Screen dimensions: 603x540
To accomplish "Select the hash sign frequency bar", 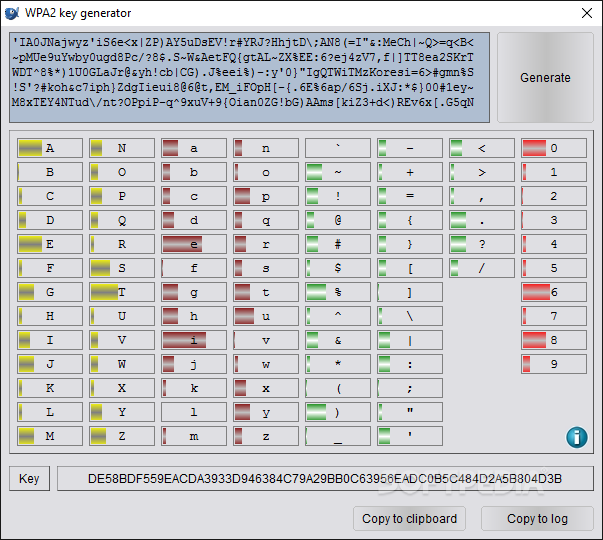I will (x=338, y=244).
